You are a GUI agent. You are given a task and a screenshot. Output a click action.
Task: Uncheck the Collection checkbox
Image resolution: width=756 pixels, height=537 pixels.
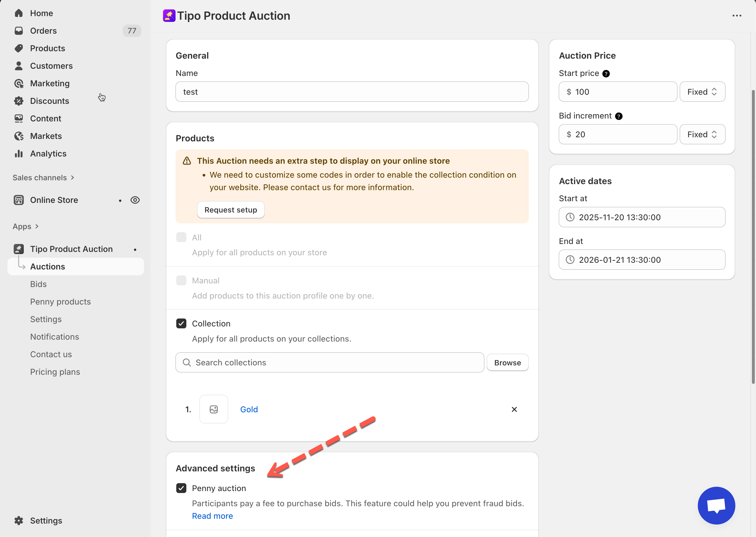pos(181,323)
